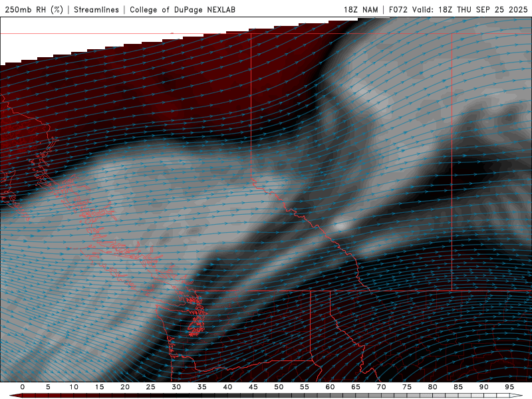Click the "5" color bar label

48,387
